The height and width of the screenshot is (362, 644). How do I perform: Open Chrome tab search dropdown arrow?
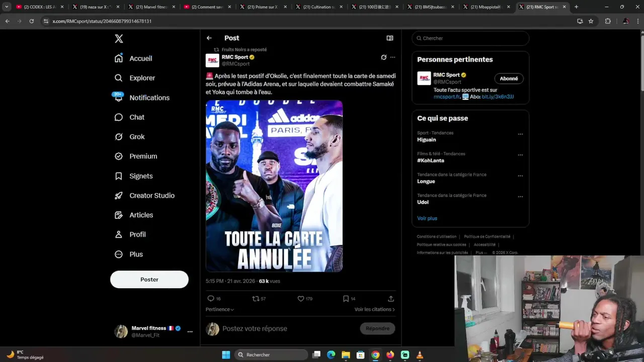tap(7, 7)
